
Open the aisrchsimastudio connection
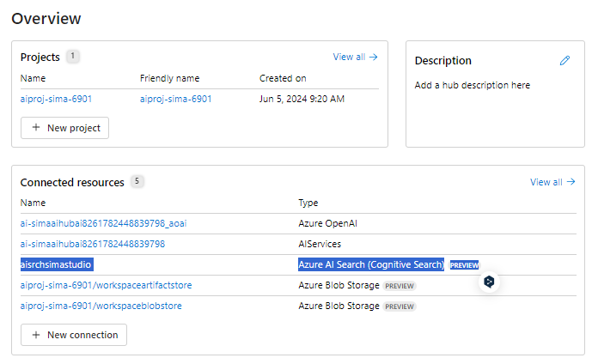coord(57,264)
